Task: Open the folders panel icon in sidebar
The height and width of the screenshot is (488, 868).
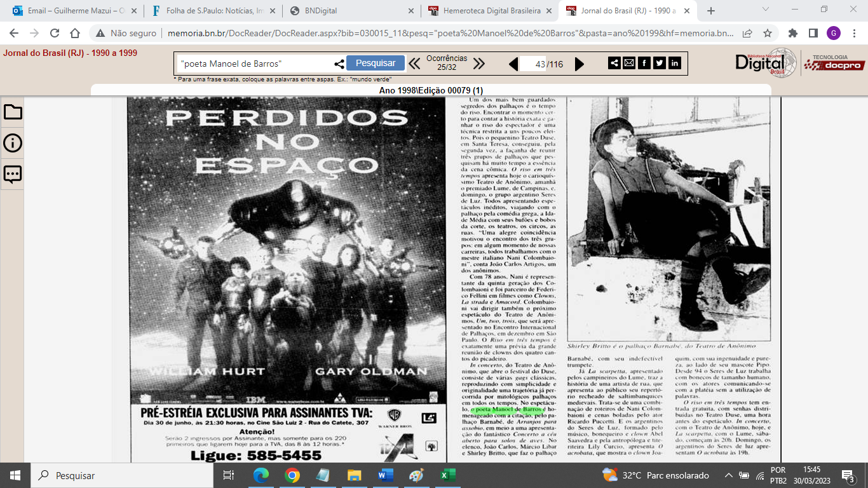Action: point(13,112)
